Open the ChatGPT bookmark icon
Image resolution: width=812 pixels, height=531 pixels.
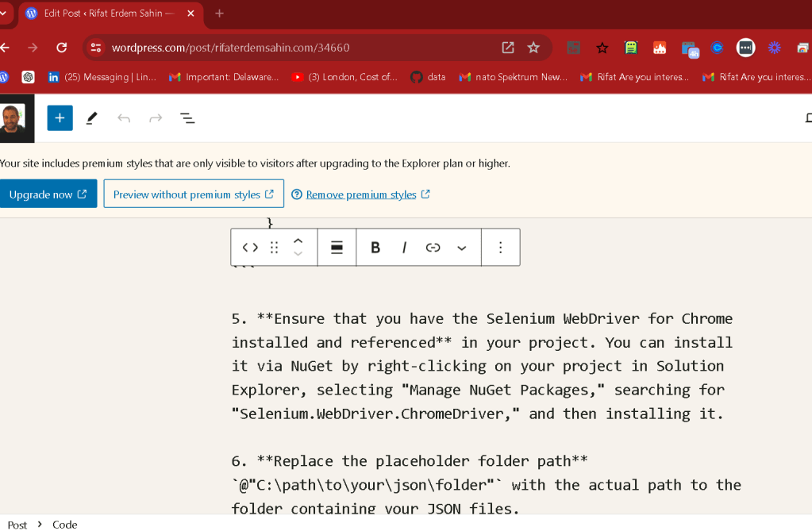point(28,77)
